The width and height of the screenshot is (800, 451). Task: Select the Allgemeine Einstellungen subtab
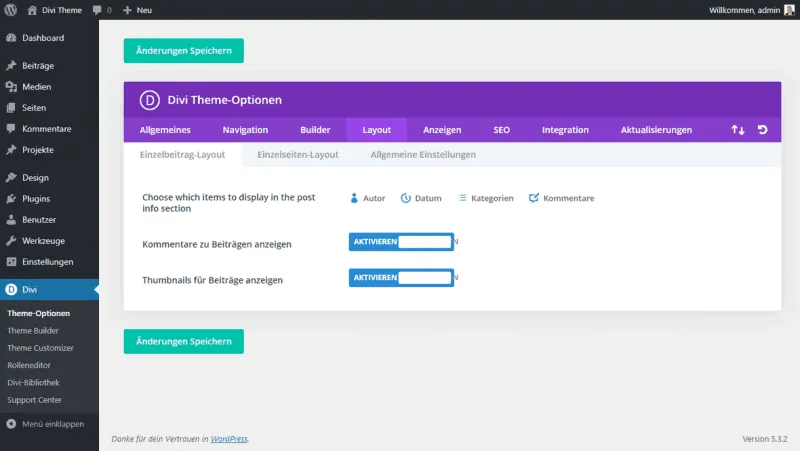click(x=423, y=155)
